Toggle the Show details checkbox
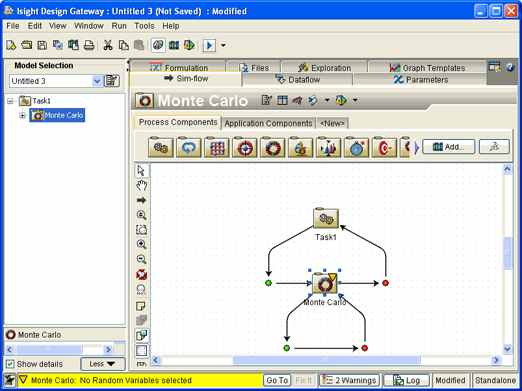This screenshot has height=391, width=522. pyautogui.click(x=10, y=364)
